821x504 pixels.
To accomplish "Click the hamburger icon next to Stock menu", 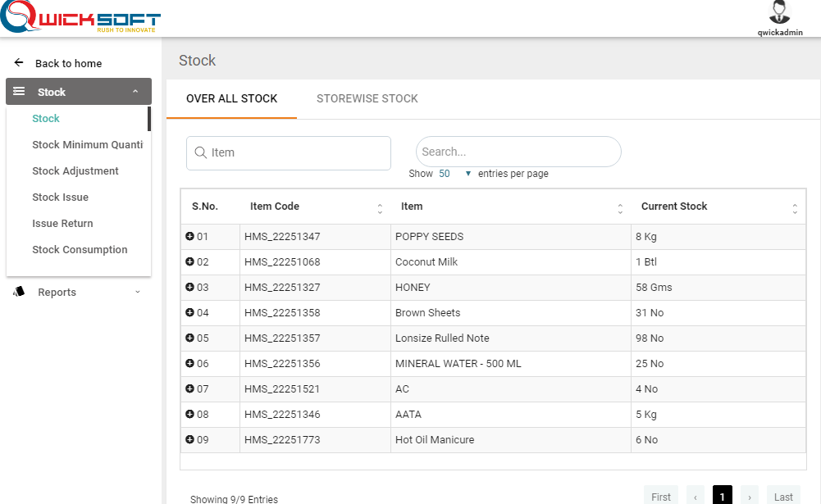I will tap(19, 92).
